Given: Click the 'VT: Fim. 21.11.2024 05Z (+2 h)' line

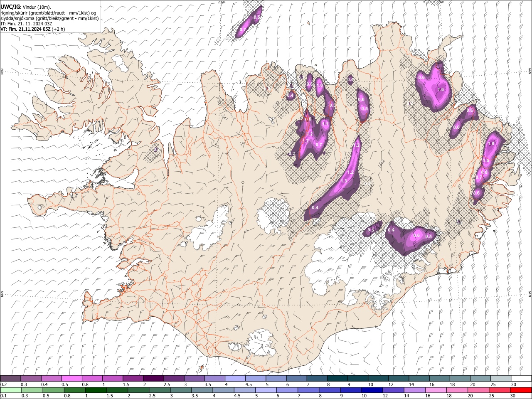Looking at the screenshot, I should coord(32,29).
